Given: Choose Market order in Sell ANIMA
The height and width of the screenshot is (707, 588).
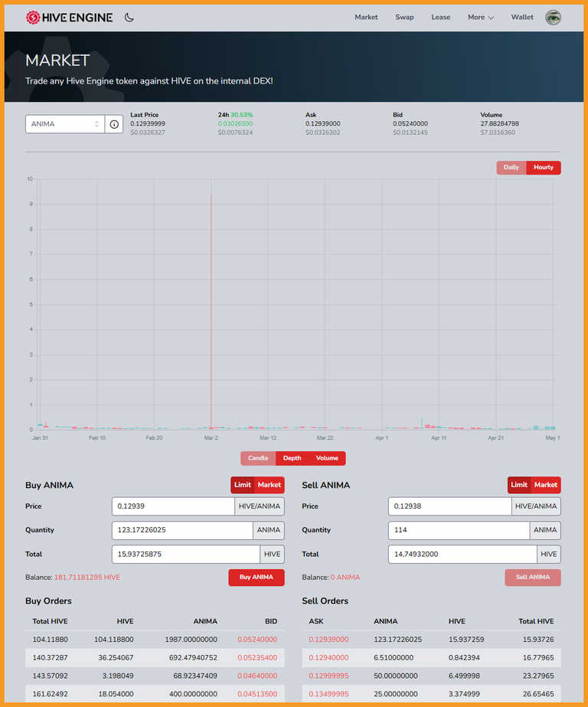Looking at the screenshot, I should click(x=546, y=485).
